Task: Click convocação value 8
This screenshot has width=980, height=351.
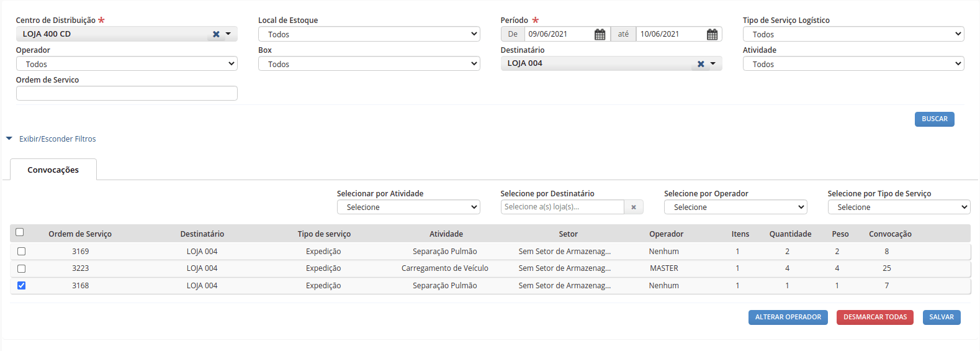Action: [x=887, y=252]
